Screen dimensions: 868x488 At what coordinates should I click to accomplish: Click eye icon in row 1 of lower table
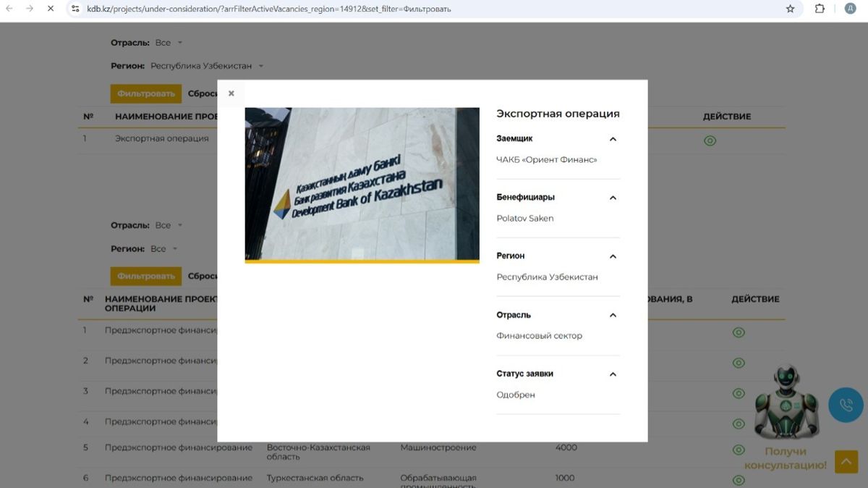click(x=739, y=332)
